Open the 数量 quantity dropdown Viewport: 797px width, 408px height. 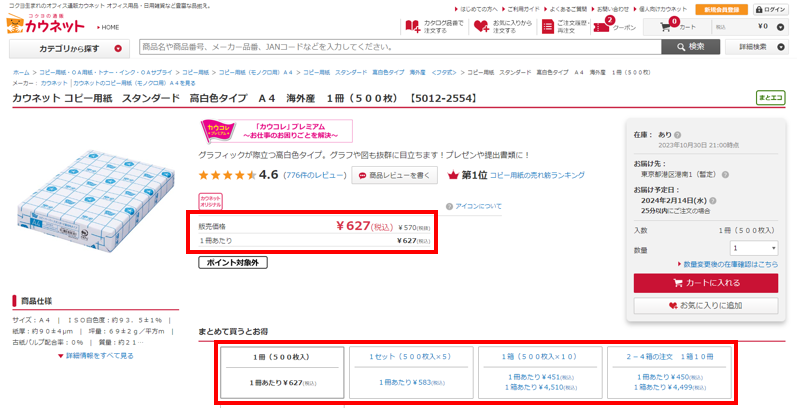click(754, 248)
